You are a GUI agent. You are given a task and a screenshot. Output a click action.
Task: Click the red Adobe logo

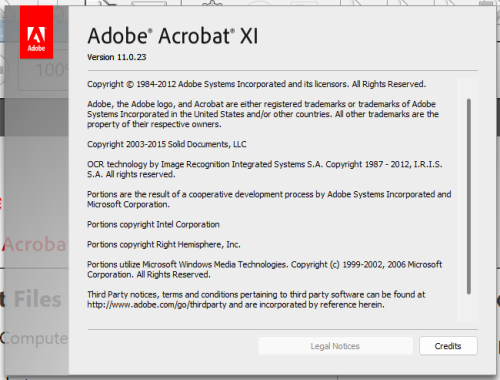(x=36, y=32)
